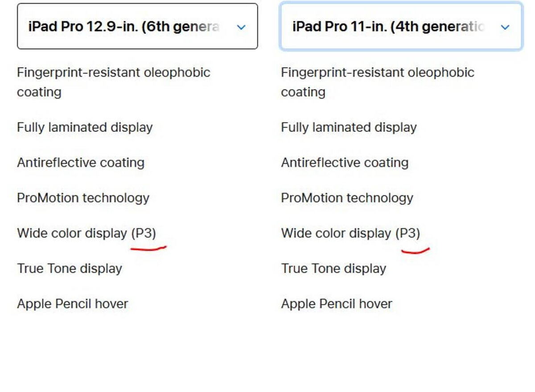Click 'Fully laminated display' in the left column
The width and height of the screenshot is (535, 392).
85,127
